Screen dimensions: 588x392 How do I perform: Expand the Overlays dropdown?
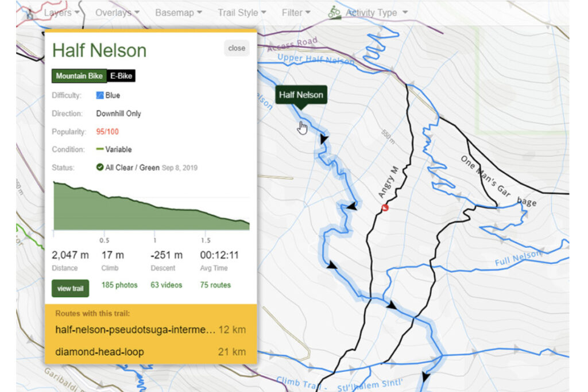click(117, 13)
